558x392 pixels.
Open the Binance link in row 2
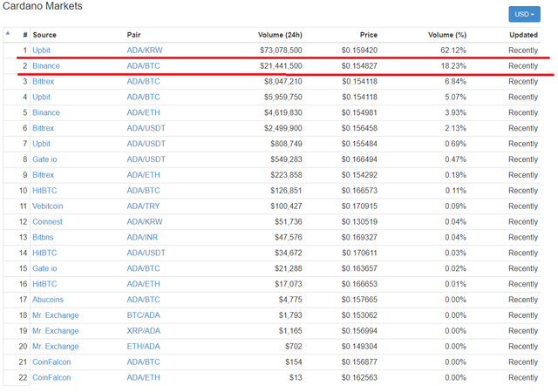tap(46, 66)
